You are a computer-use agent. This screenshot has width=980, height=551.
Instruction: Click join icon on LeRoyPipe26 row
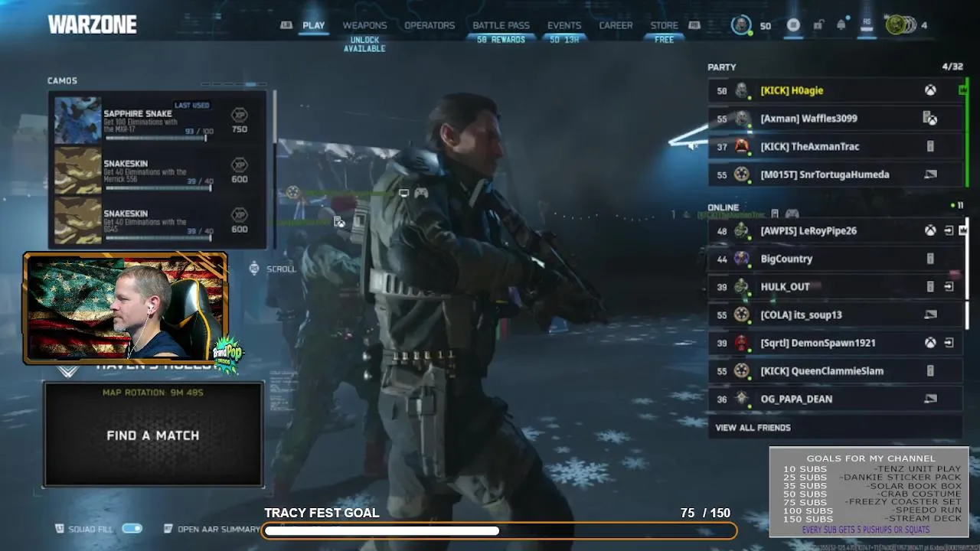click(x=949, y=230)
